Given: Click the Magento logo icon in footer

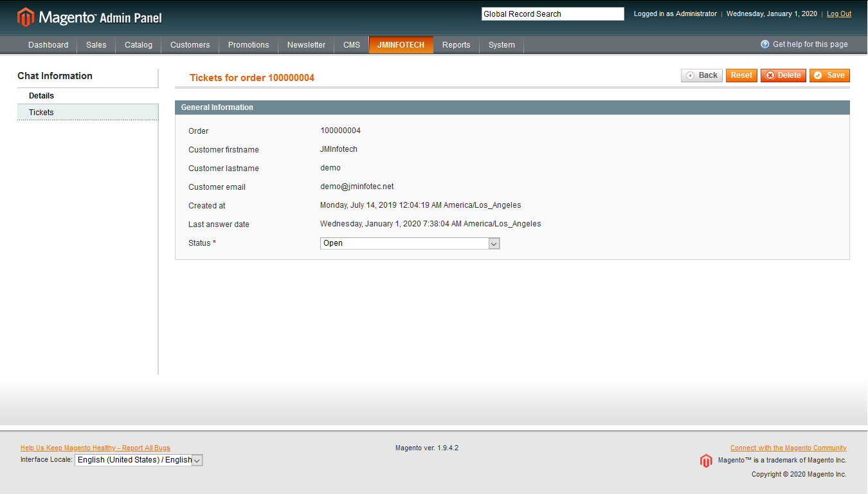Looking at the screenshot, I should coord(706,461).
